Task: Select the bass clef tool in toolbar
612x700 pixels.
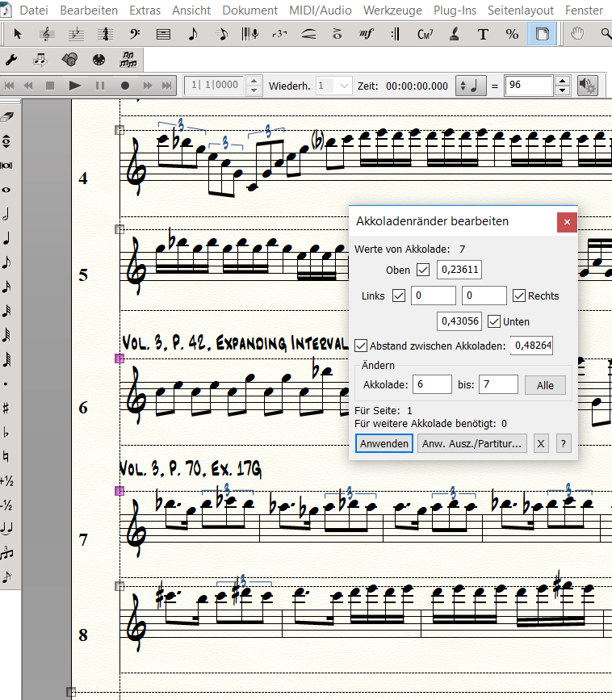Action: (134, 34)
